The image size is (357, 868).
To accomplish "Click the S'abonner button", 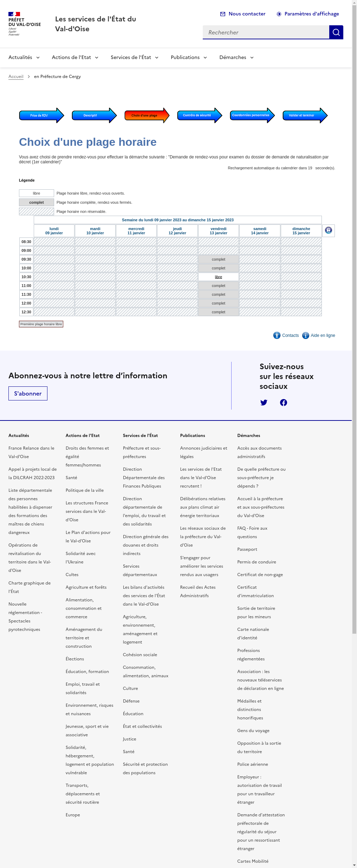I will 28,393.
